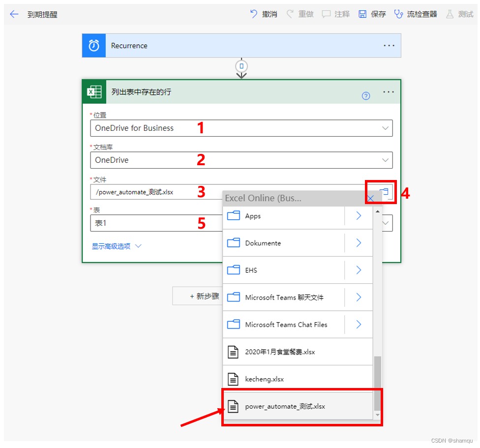
Task: Click the 到期提醒 flow name
Action: point(42,14)
